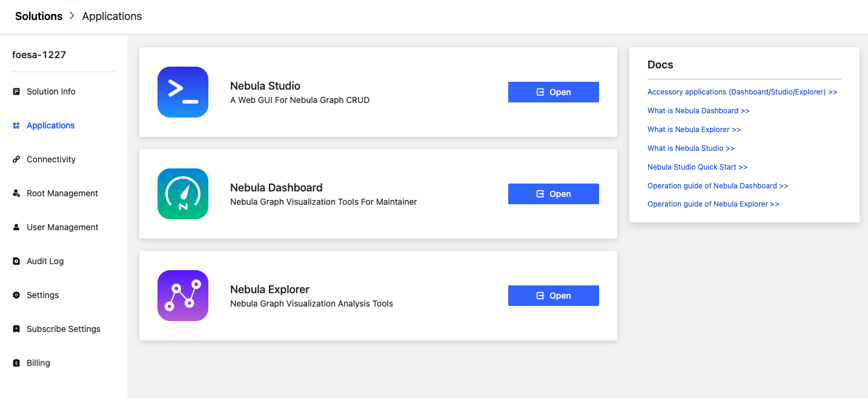Click the Settings gear icon in sidebar
This screenshot has width=868, height=398.
click(x=16, y=295)
